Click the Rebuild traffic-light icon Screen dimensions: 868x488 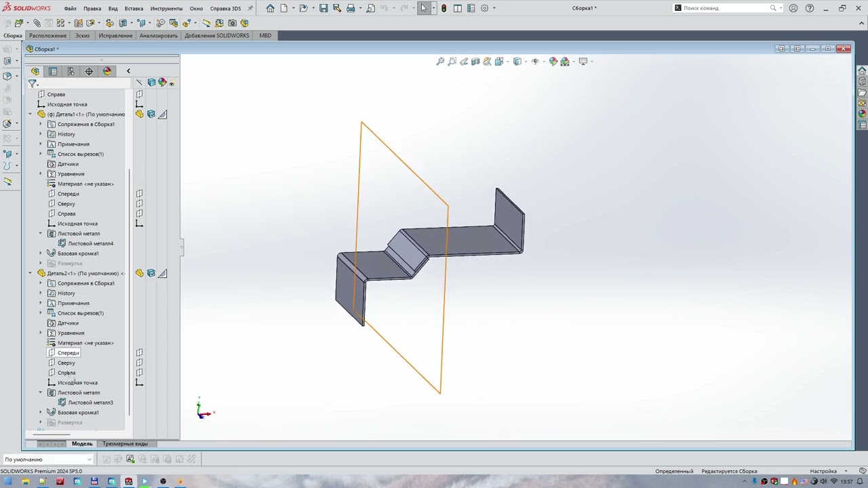[x=443, y=8]
